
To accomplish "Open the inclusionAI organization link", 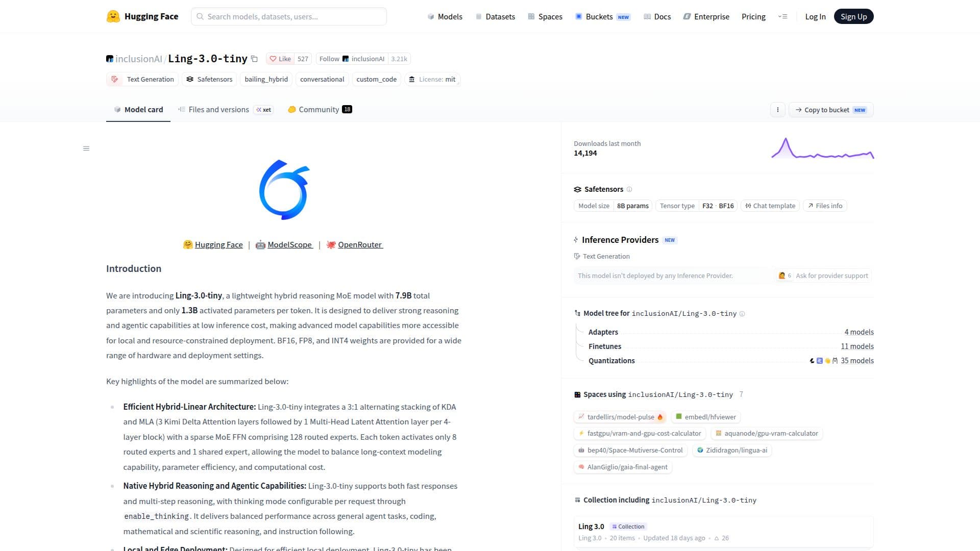I will pos(138,59).
